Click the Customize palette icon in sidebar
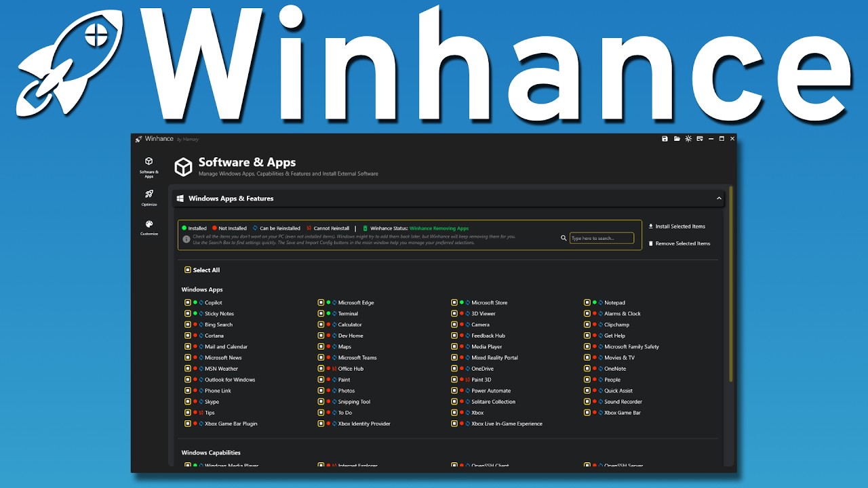 click(149, 224)
